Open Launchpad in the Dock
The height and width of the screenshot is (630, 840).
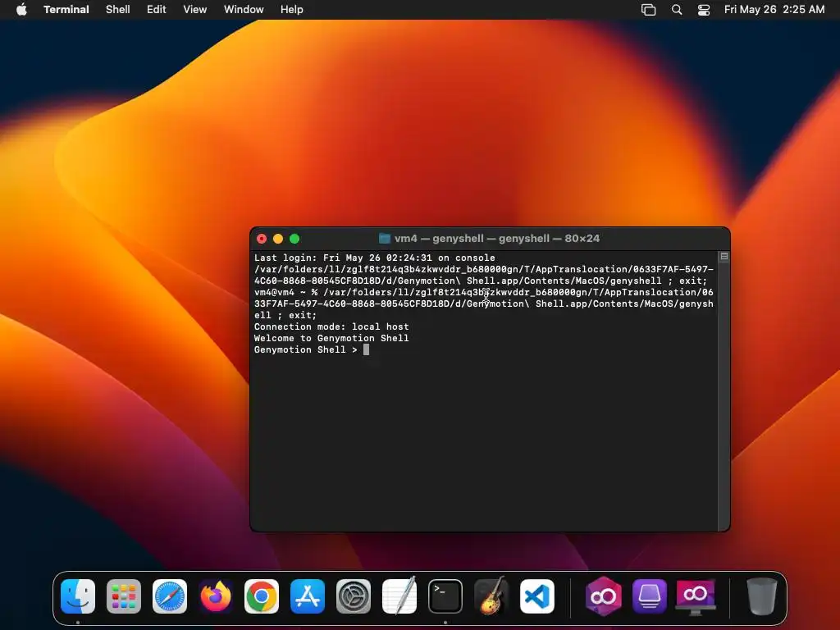tap(124, 596)
